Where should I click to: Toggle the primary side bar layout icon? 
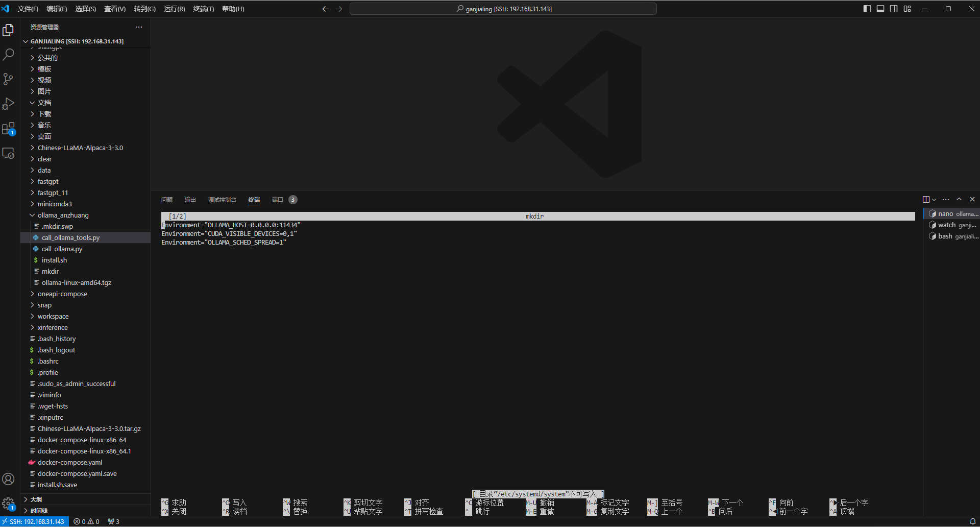867,9
